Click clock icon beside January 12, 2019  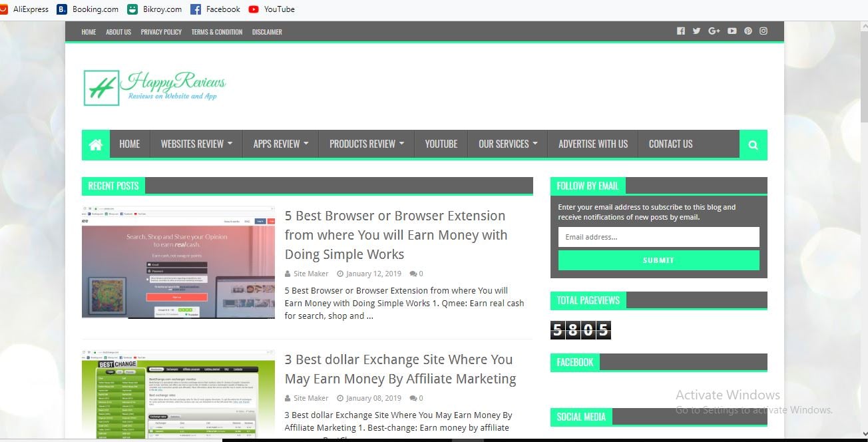(x=340, y=274)
